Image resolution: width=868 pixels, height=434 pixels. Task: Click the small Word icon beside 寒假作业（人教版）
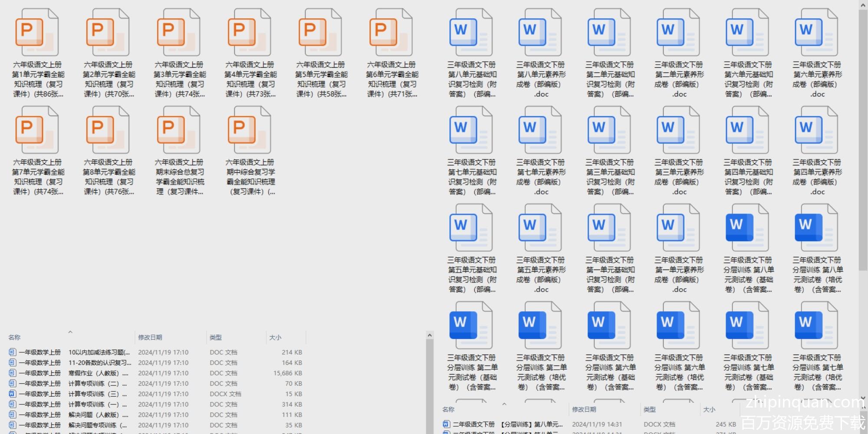[x=12, y=373]
